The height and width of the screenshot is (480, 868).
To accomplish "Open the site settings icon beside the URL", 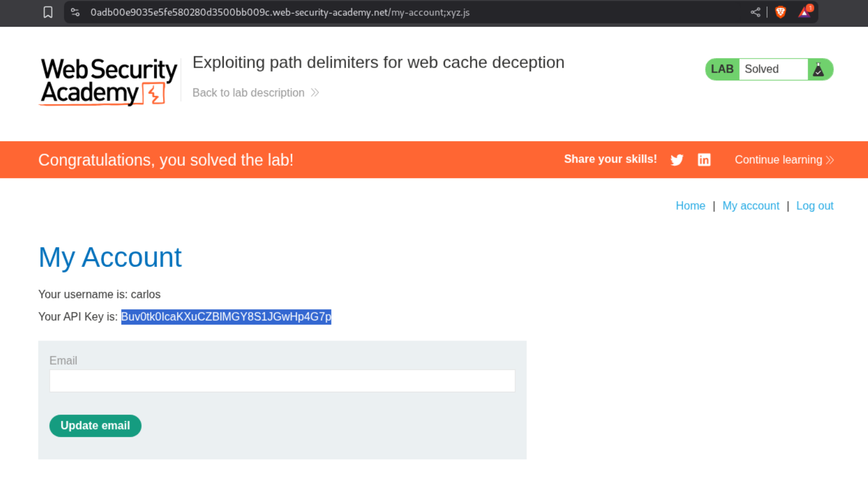I will [75, 12].
